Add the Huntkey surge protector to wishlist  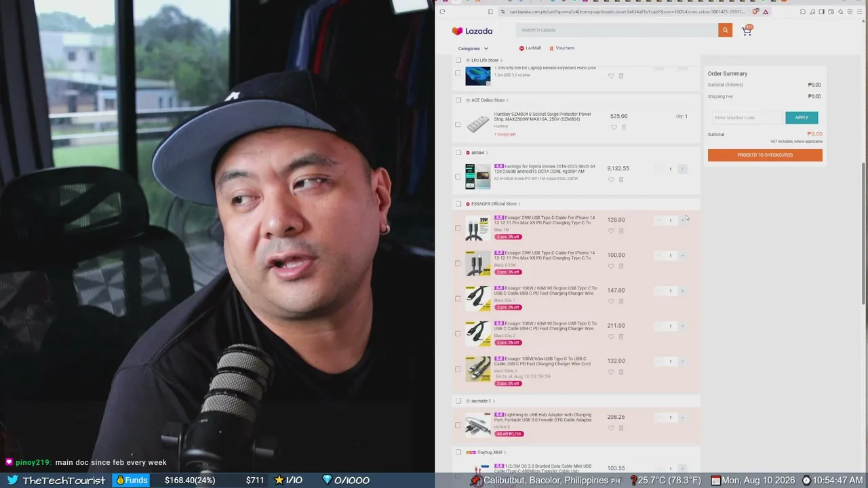coord(614,127)
